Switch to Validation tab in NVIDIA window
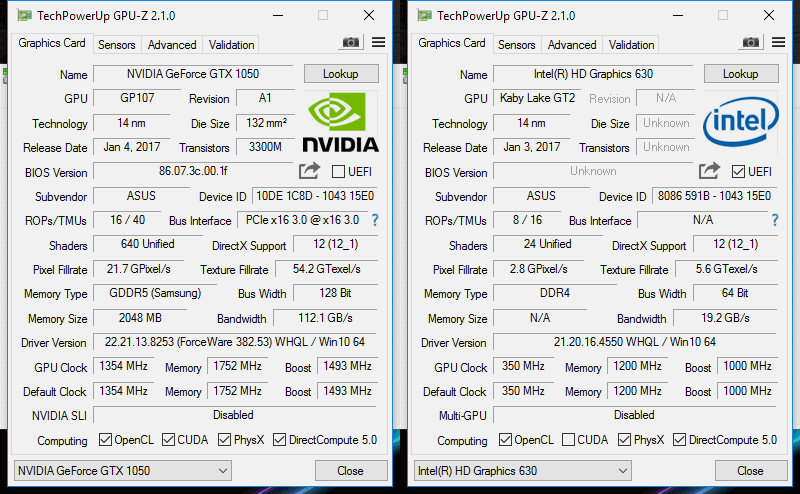This screenshot has width=800, height=494. click(x=231, y=45)
